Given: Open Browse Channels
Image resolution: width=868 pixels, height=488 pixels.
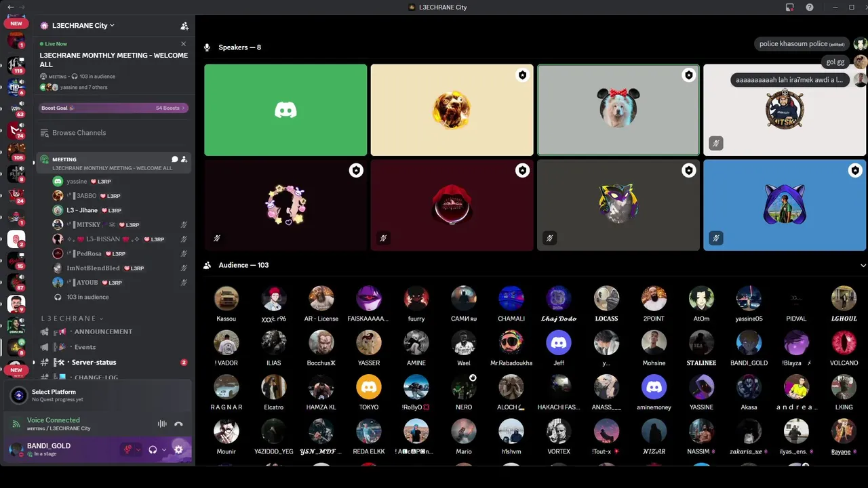Looking at the screenshot, I should pyautogui.click(x=79, y=133).
